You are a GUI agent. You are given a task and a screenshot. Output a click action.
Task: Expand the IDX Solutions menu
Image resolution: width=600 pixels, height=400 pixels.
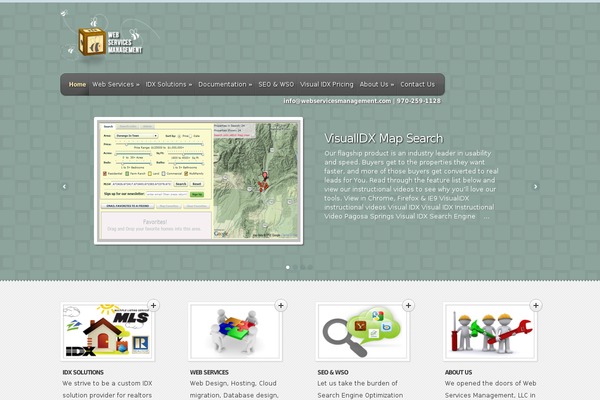tap(169, 84)
